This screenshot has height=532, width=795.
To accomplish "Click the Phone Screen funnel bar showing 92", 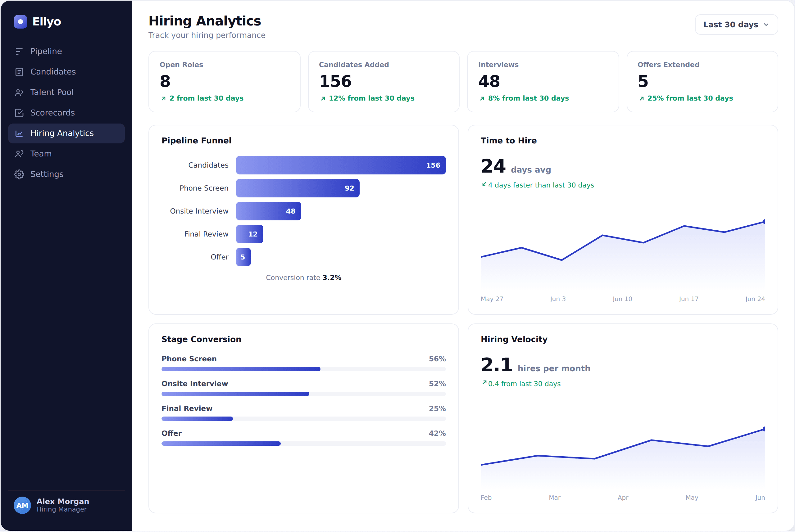I will (x=298, y=188).
